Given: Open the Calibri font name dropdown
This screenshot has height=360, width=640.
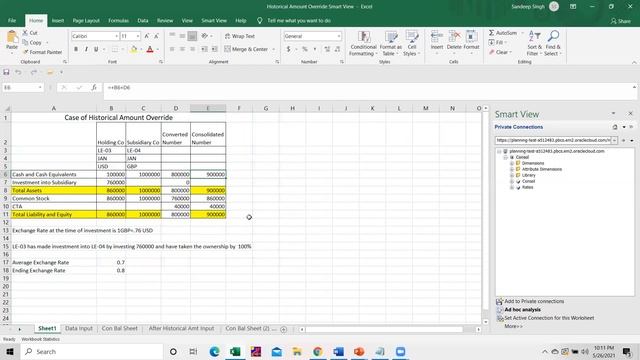Looking at the screenshot, I should point(116,36).
